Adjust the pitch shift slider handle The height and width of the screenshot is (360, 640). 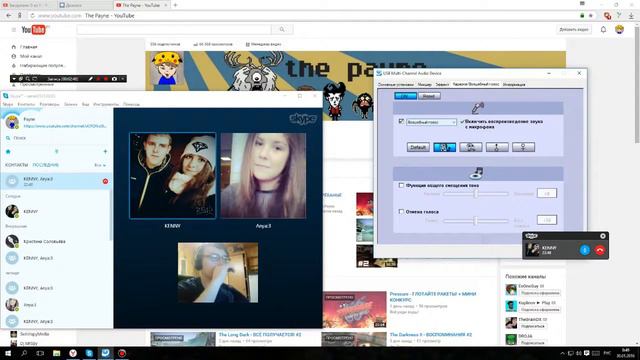click(476, 194)
